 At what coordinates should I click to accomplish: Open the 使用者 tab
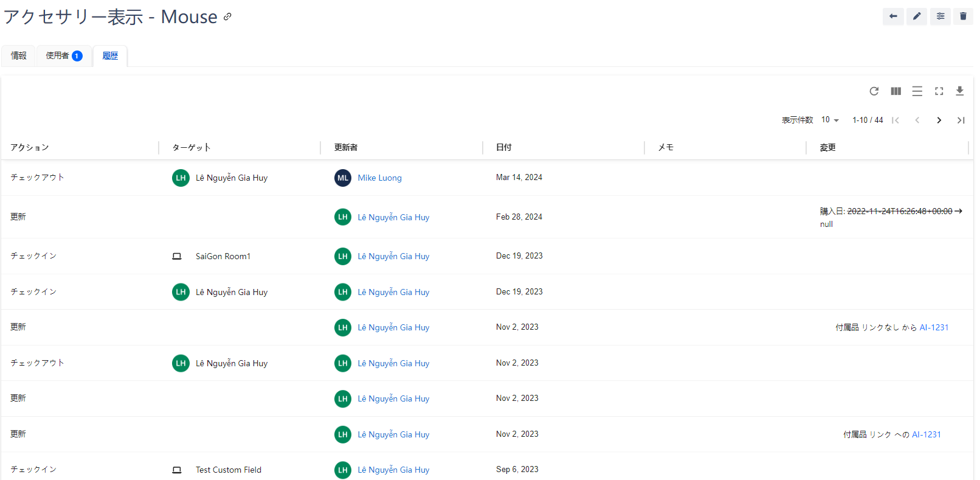click(x=64, y=56)
